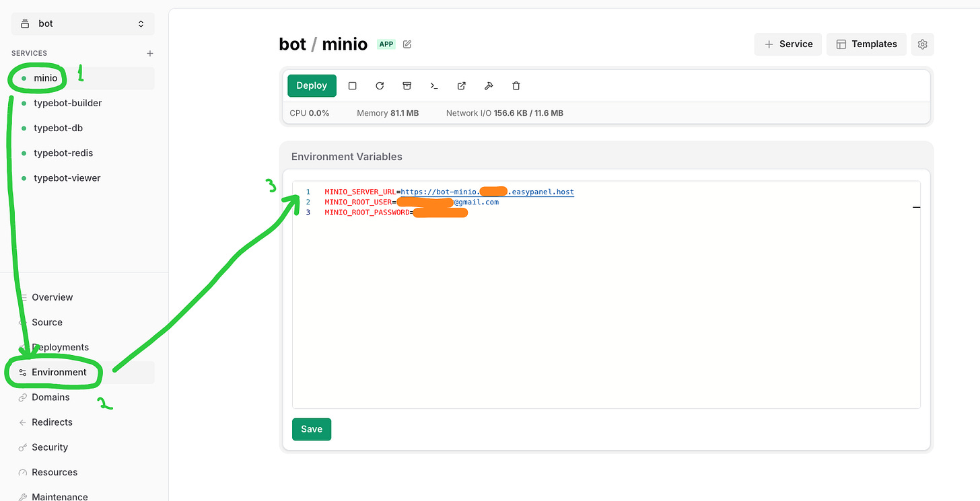The image size is (980, 501).
Task: Select the typebot-viewer service
Action: 83,178
